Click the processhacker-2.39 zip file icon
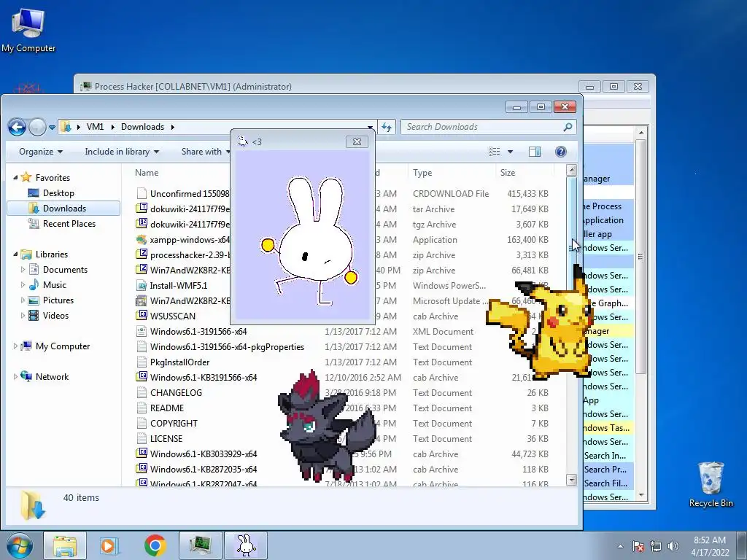 pyautogui.click(x=142, y=254)
